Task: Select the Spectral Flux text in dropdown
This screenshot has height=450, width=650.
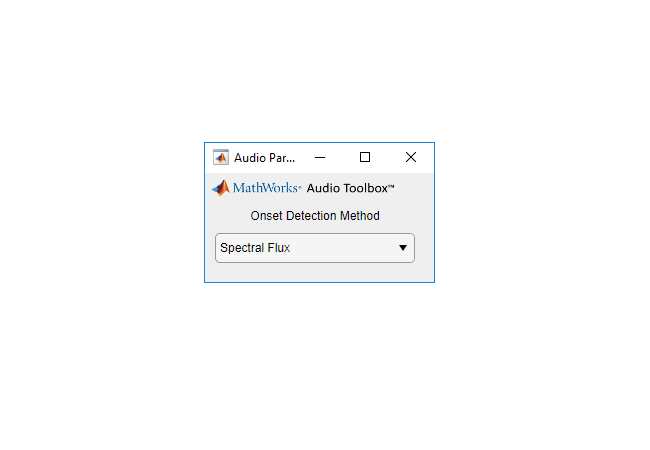Action: (255, 248)
